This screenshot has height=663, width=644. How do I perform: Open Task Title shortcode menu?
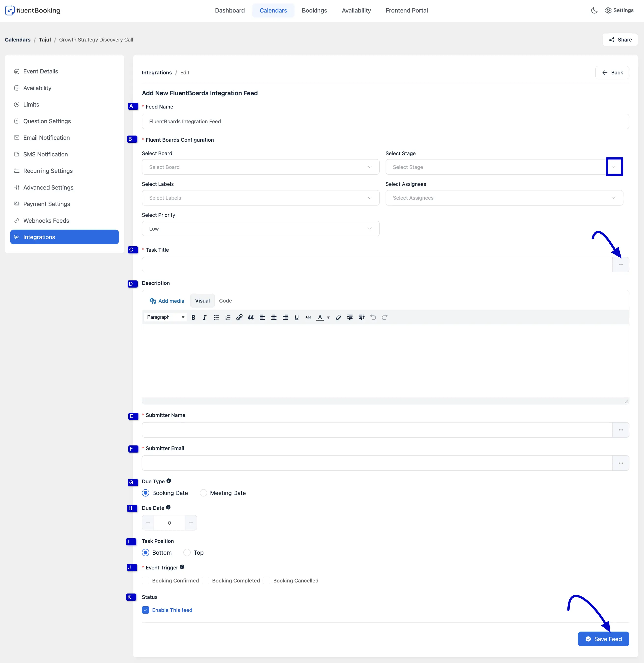pos(621,264)
